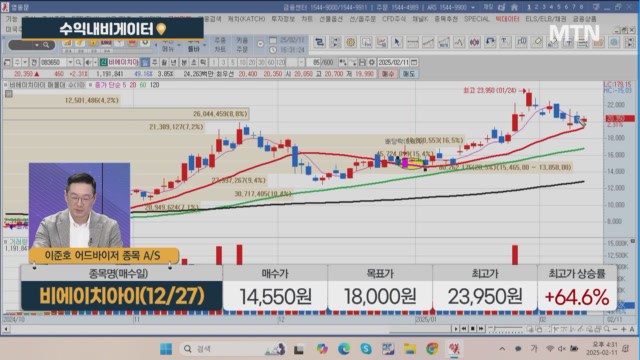Toggle the minute (분) chart period button
Screen dimensions: 640x360
coord(184,62)
